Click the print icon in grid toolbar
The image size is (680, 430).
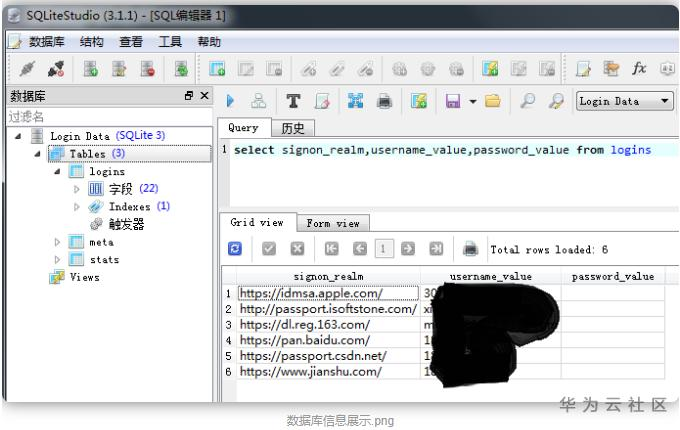[x=471, y=249]
